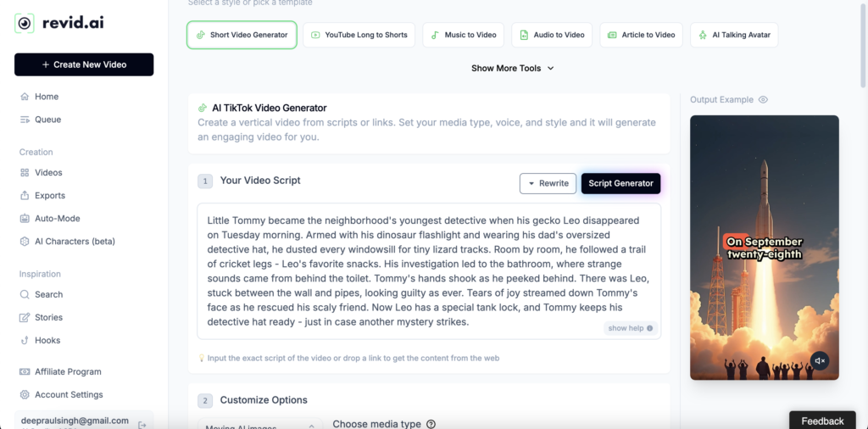Switch to the Music to Video tab

pyautogui.click(x=463, y=35)
